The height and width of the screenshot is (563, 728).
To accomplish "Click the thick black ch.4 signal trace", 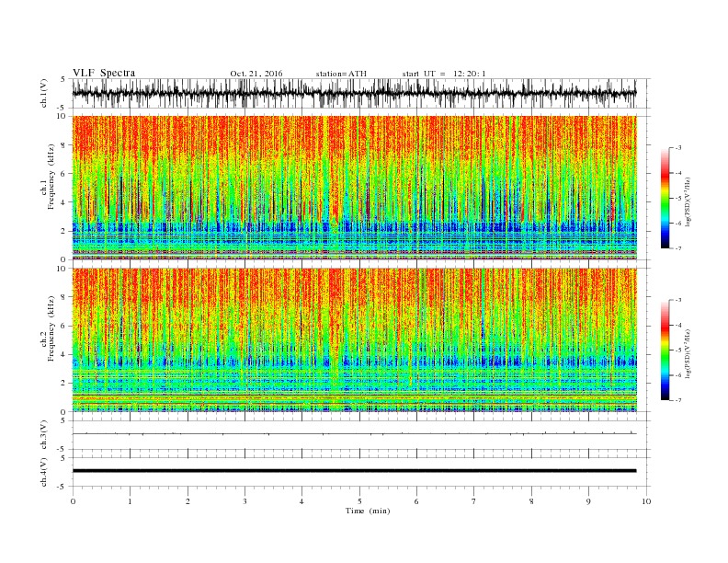I will coord(354,471).
